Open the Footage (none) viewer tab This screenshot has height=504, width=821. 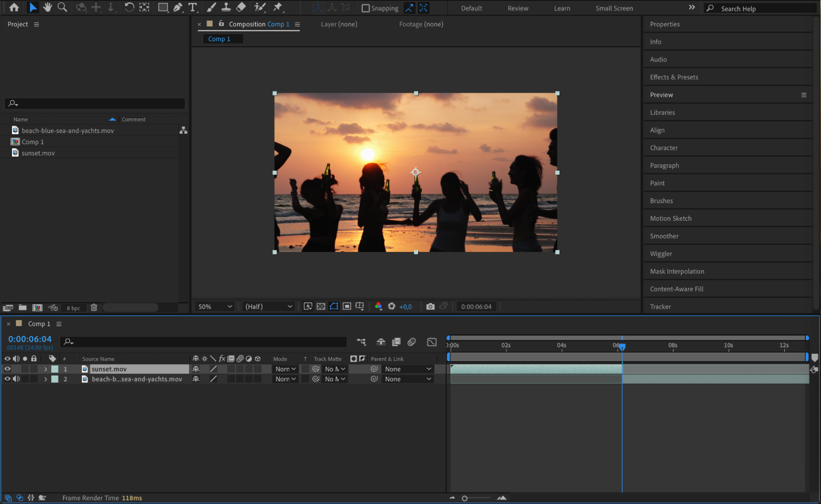tap(421, 24)
